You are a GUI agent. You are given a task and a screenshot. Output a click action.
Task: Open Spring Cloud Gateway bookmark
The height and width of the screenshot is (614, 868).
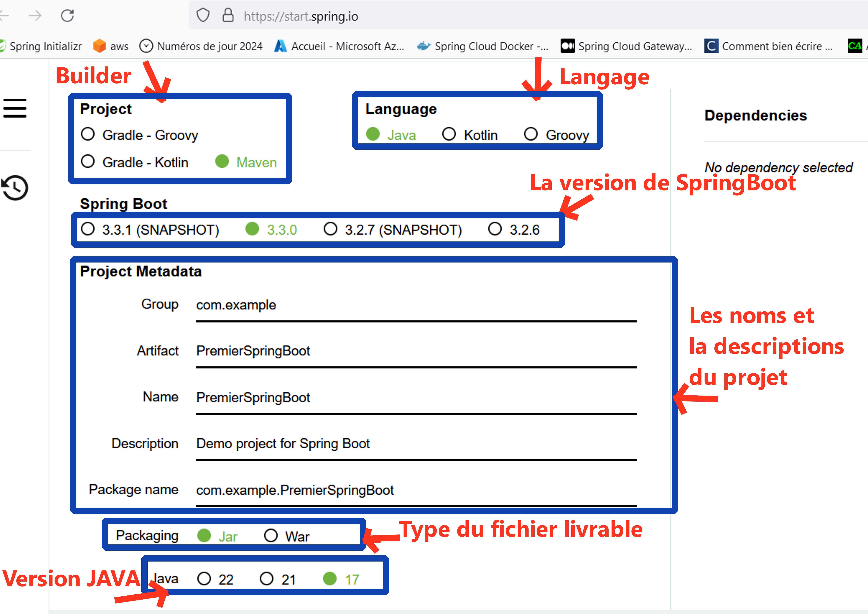[626, 46]
